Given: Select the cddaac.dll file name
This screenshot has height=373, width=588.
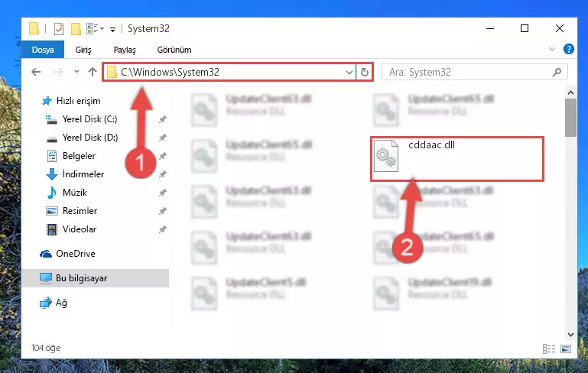Looking at the screenshot, I should [x=431, y=144].
